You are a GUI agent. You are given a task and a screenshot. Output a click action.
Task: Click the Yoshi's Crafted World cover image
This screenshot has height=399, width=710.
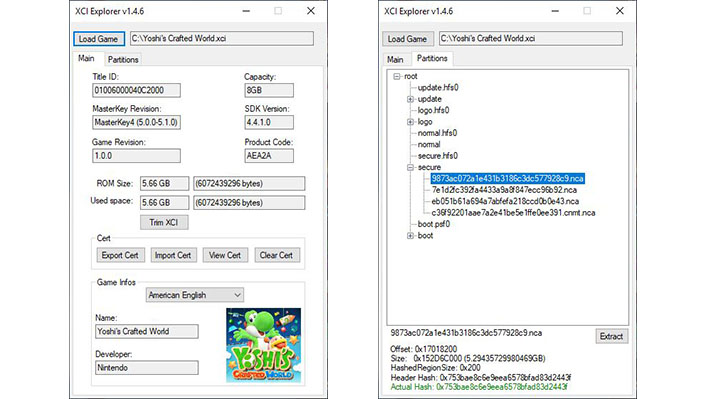264,346
